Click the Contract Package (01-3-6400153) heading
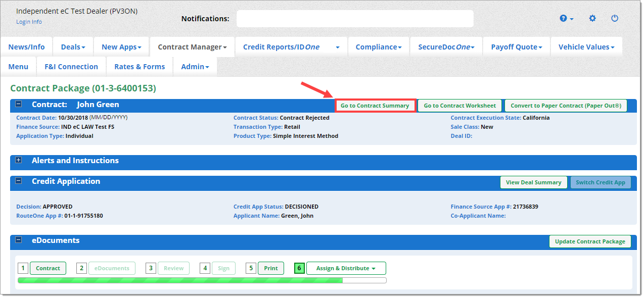The height and width of the screenshot is (298, 644). 83,88
